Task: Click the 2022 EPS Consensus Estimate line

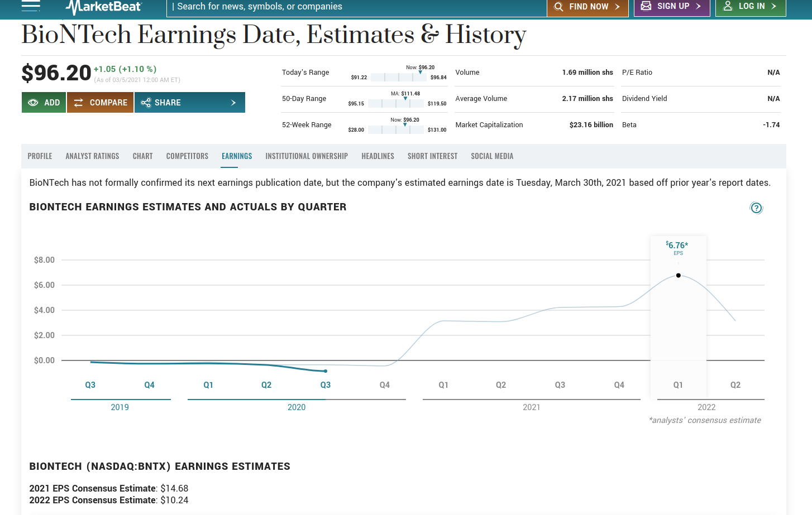Action: point(109,500)
